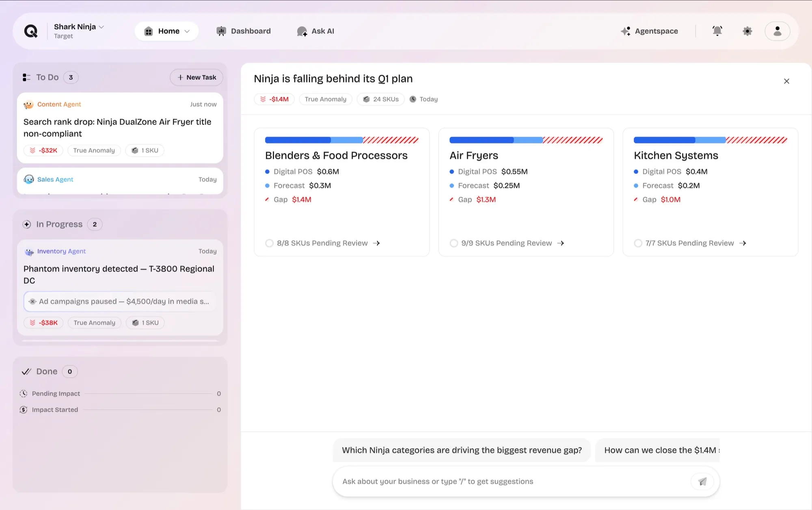Screen dimensions: 812x510
Task: Click the Air Fryers progress bar
Action: 526,140
